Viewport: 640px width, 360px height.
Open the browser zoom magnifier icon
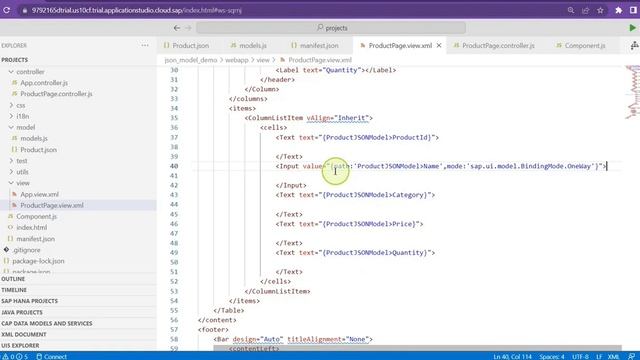pyautogui.click(x=571, y=10)
